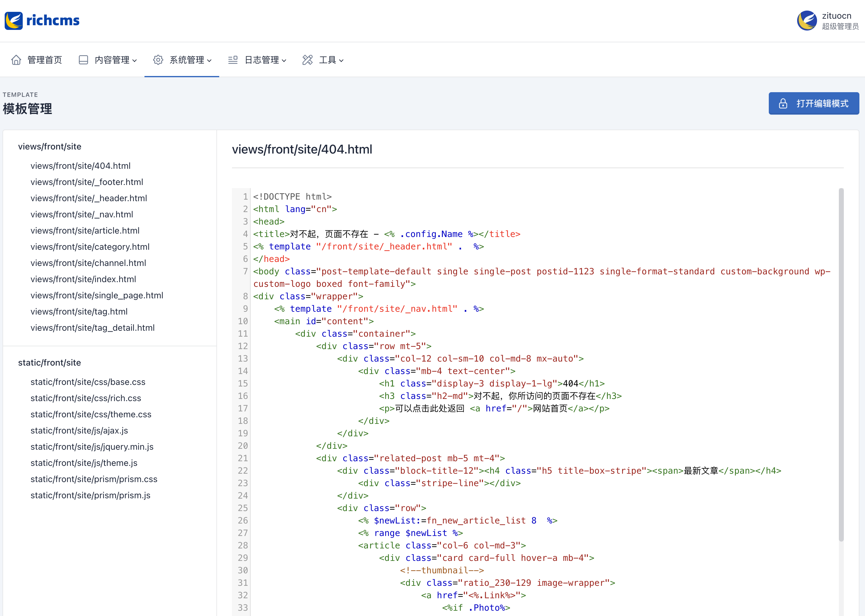The width and height of the screenshot is (865, 616).
Task: Click the views/front/site/404.html editor title
Action: (x=302, y=149)
